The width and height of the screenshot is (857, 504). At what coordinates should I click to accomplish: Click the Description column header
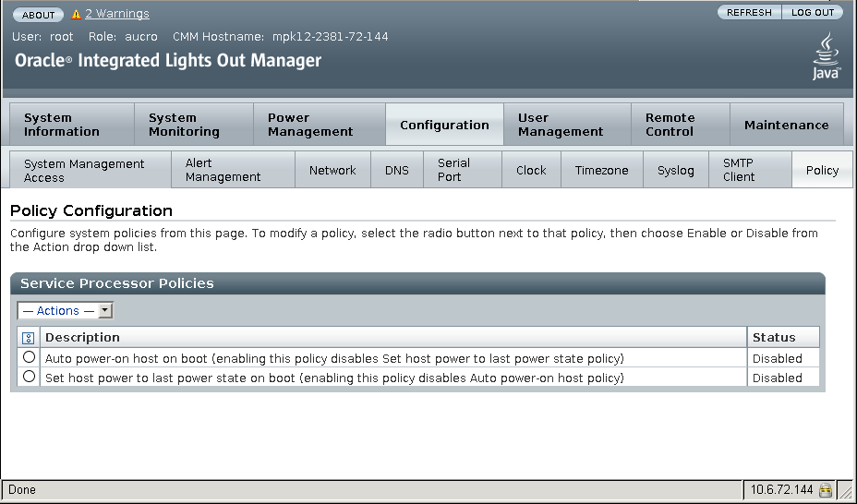point(393,338)
